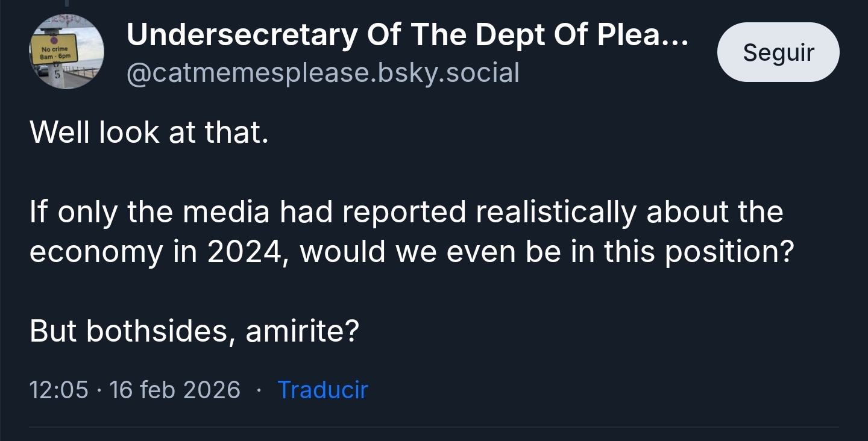Viewport: 868px width, 441px height.
Task: Click the 12:05 post timestamp
Action: pos(58,390)
